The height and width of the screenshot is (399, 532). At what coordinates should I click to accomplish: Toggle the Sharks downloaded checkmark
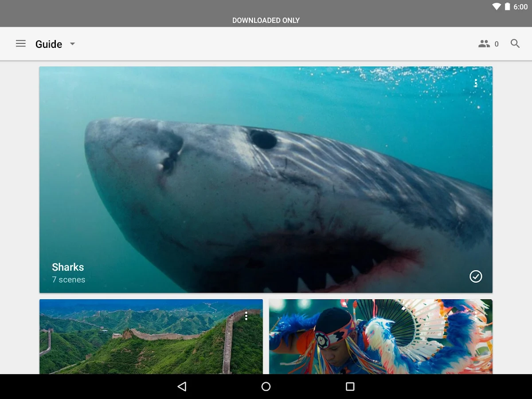click(x=476, y=276)
